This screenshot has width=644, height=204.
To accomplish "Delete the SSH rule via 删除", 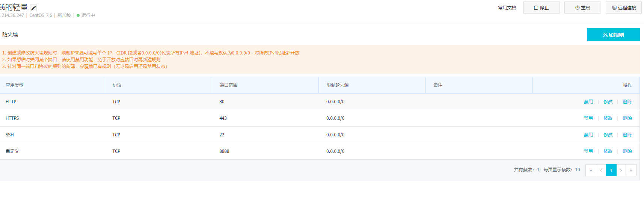I will (x=627, y=134).
